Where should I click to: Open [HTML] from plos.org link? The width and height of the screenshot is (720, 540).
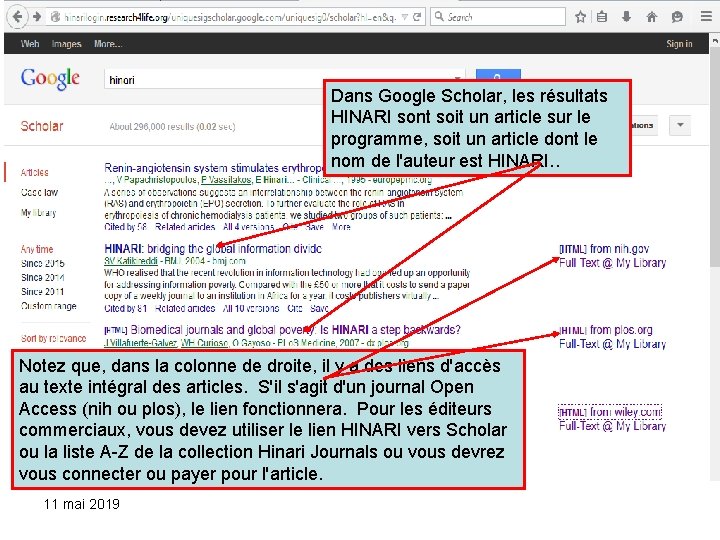click(606, 330)
